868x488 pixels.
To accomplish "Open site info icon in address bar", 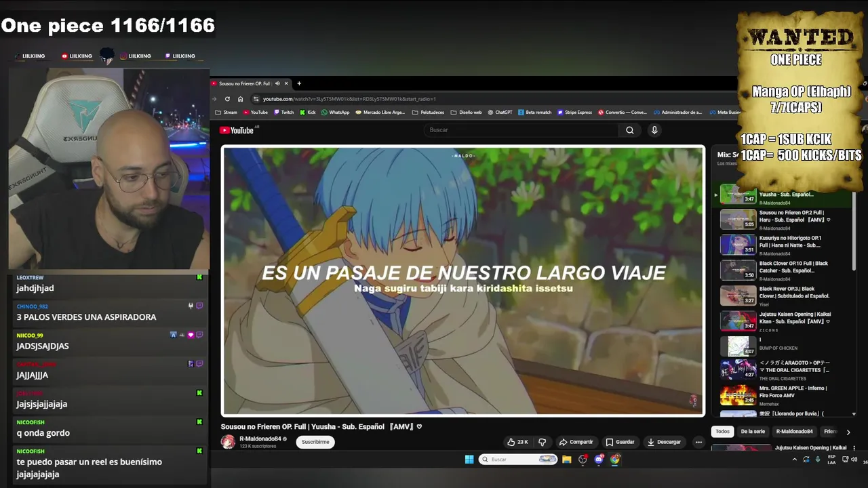I will click(256, 99).
